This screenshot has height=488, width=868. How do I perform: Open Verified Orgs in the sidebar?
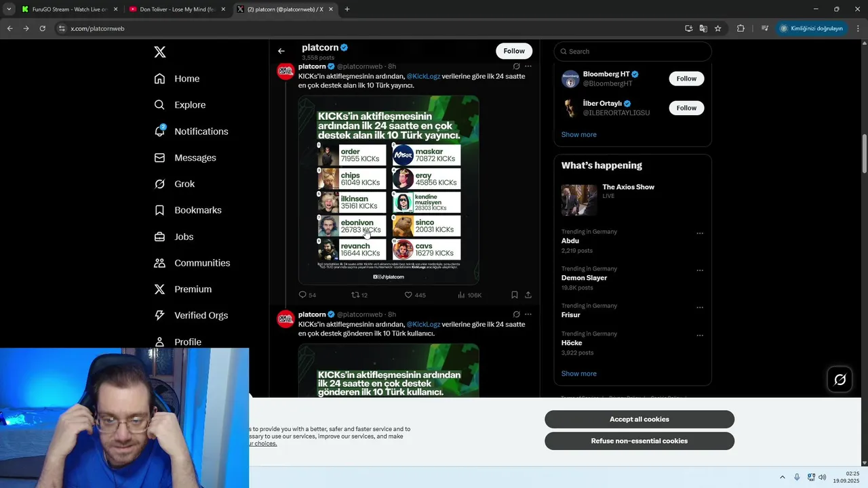tap(191, 316)
